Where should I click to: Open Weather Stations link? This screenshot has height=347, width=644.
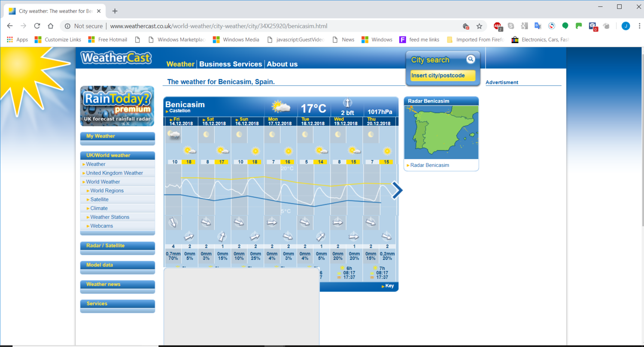point(110,217)
